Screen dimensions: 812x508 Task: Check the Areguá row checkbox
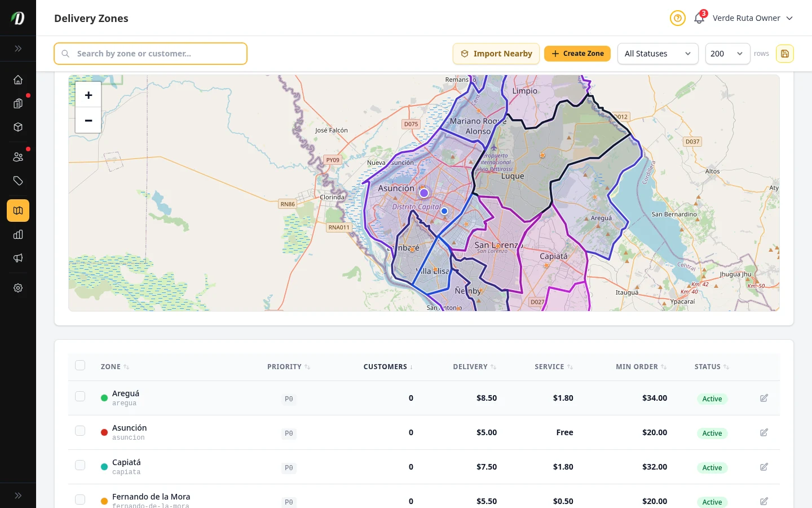pyautogui.click(x=80, y=396)
